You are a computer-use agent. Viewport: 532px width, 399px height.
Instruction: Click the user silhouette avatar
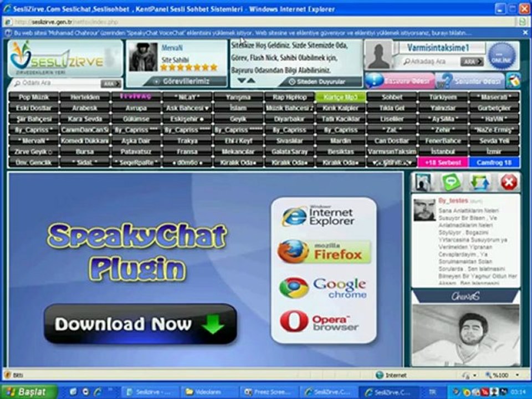(x=378, y=55)
